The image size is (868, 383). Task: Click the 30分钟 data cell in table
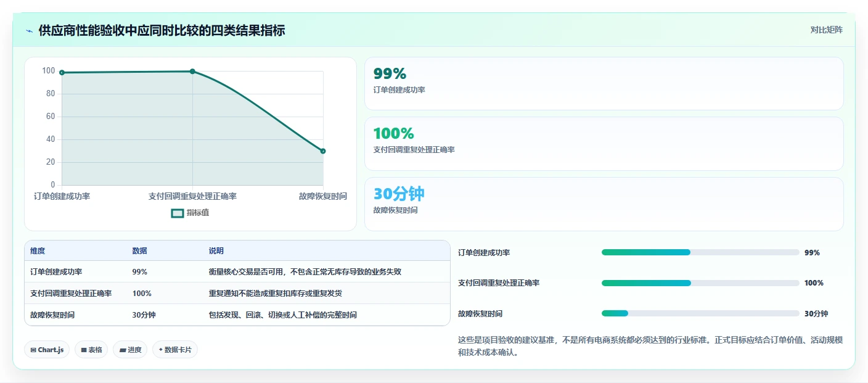(x=144, y=315)
